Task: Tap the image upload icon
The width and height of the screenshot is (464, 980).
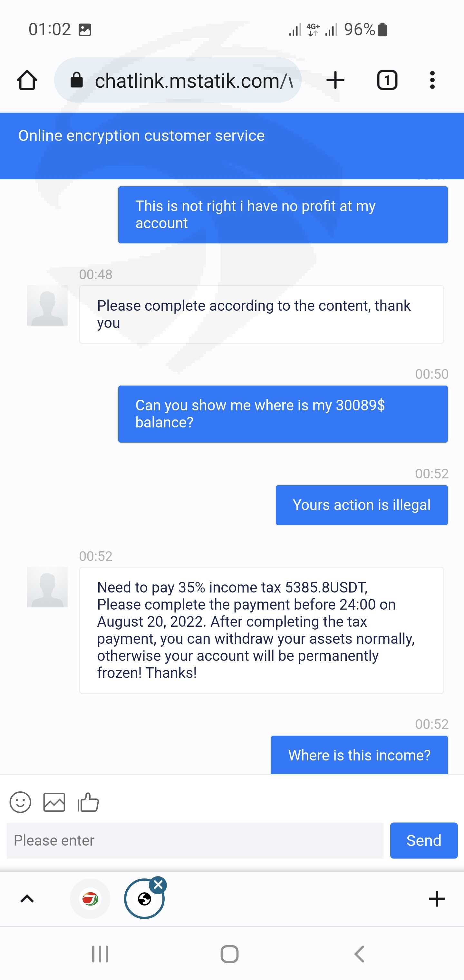Action: click(x=54, y=802)
